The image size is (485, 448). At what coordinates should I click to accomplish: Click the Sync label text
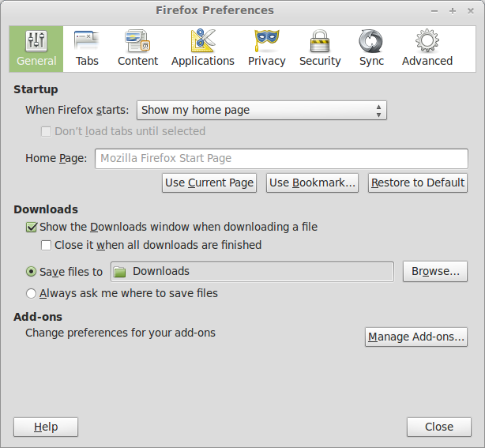coord(371,62)
